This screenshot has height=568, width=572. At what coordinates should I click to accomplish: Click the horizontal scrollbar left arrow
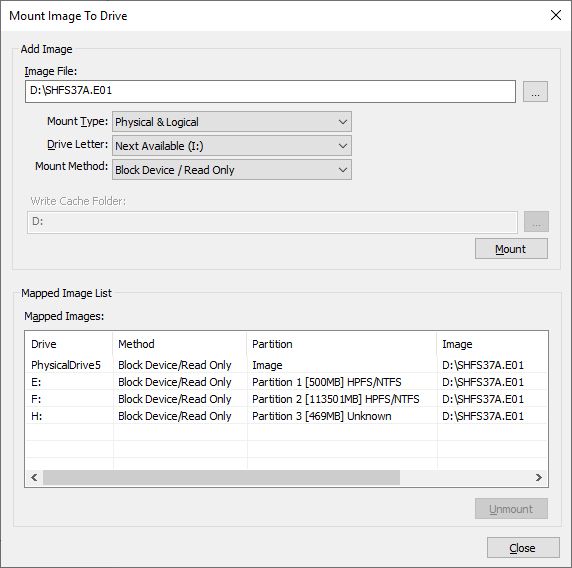pos(34,478)
